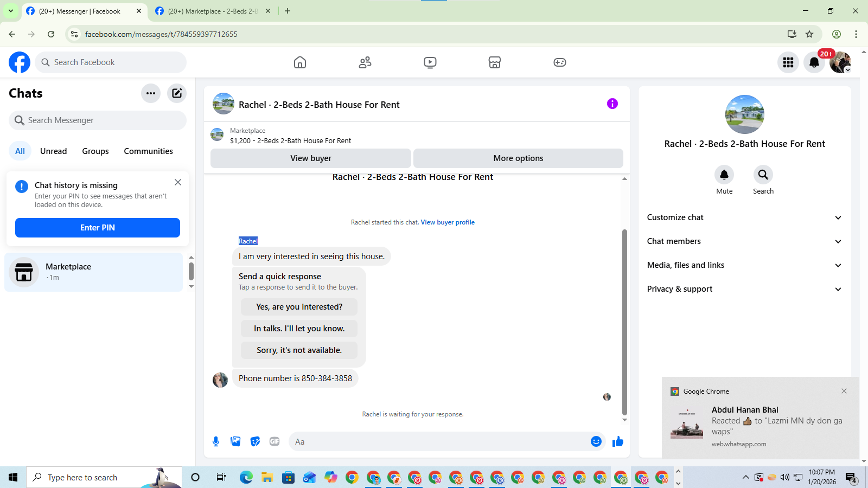Viewport: 868px width, 488px height.
Task: Search in conversation with magnifier icon
Action: tap(763, 175)
